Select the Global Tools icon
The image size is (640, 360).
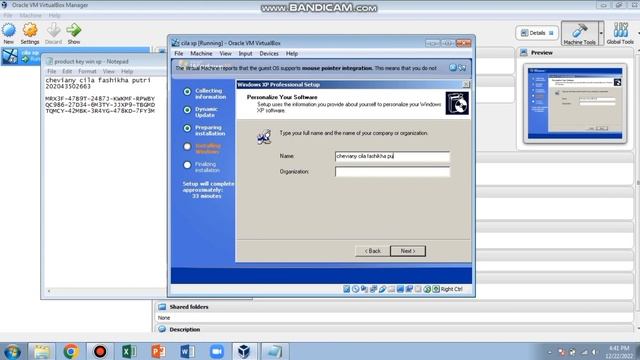click(x=620, y=33)
